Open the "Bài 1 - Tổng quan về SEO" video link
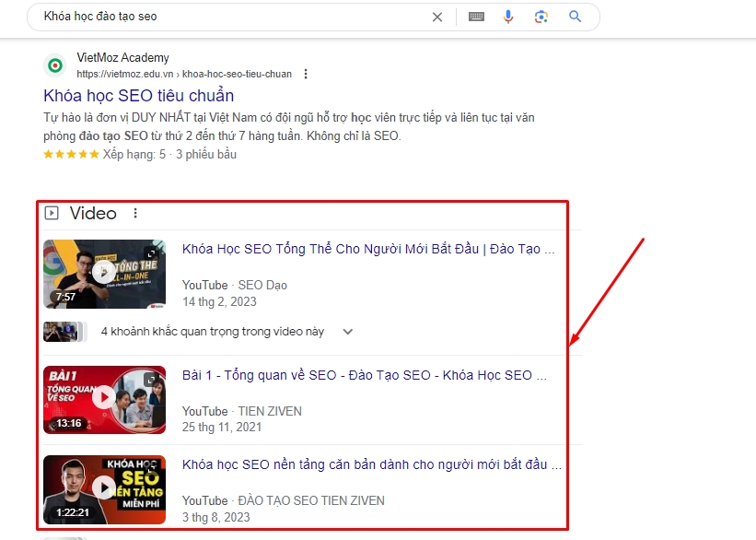Screen dimensions: 756x540 click(x=364, y=375)
